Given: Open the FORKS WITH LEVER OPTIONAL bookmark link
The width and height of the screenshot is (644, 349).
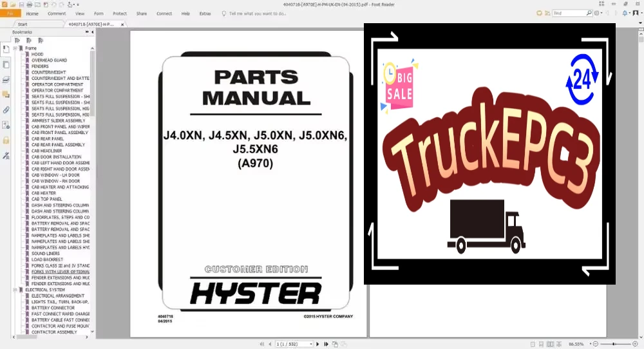Looking at the screenshot, I should [61, 271].
